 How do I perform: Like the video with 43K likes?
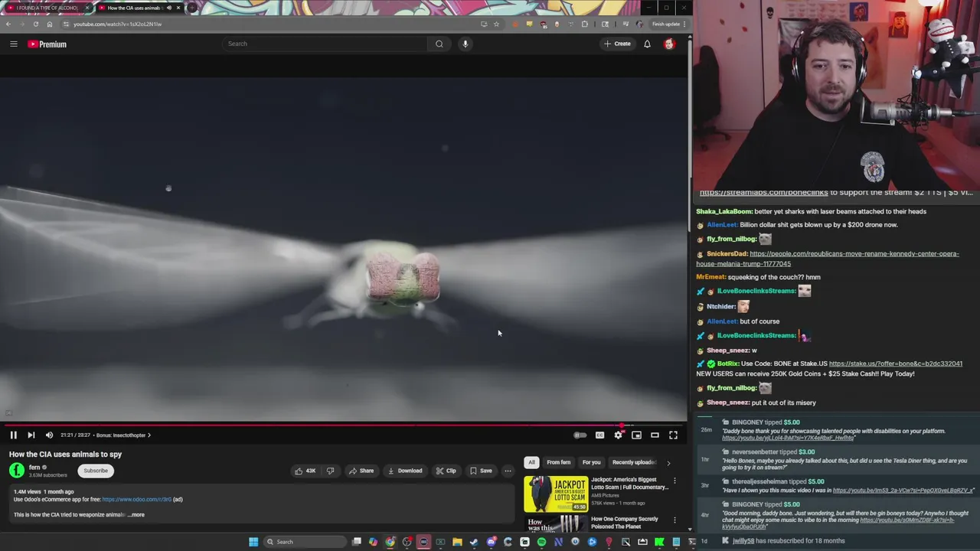(305, 471)
